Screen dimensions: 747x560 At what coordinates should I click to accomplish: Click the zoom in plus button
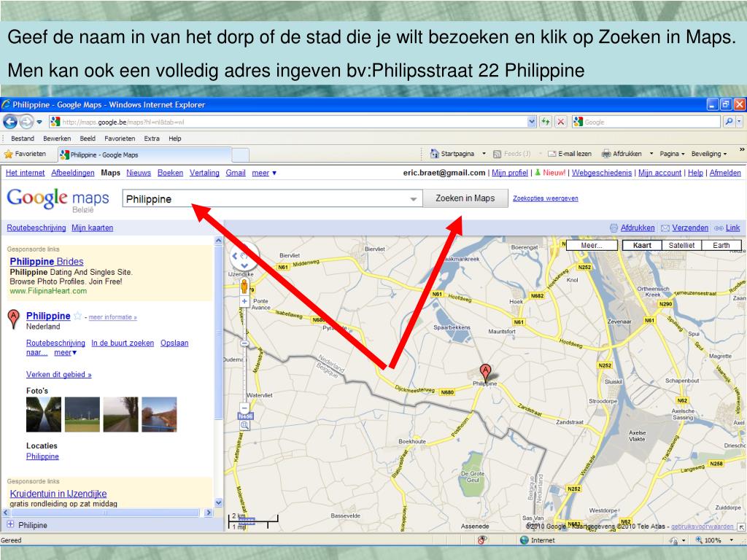(x=244, y=301)
